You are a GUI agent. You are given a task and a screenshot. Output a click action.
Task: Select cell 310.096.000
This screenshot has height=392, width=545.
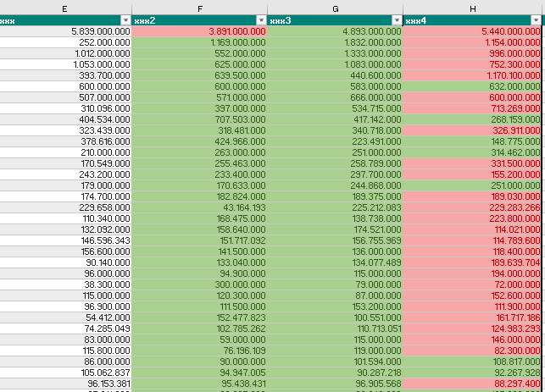click(x=66, y=108)
